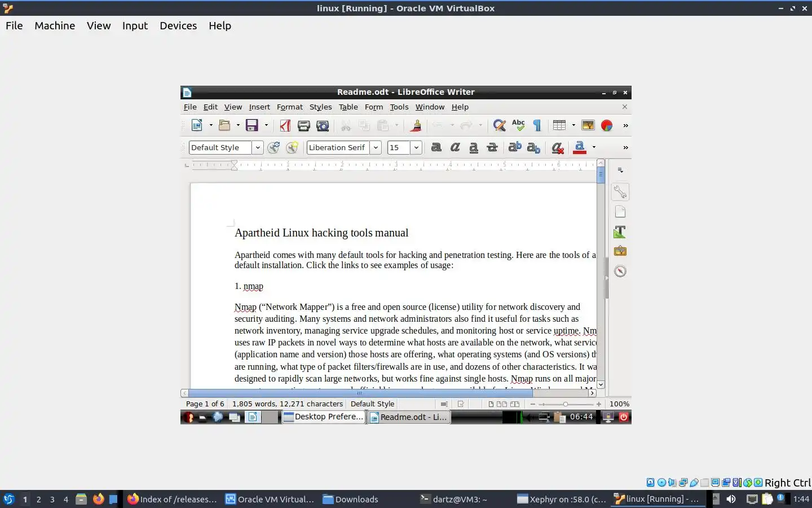This screenshot has width=812, height=508.
Task: Open sidebar Styles panel
Action: tap(620, 231)
